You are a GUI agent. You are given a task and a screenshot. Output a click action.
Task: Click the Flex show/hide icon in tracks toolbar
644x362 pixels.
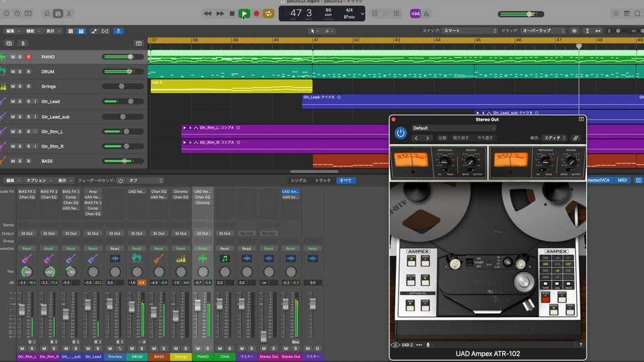pos(105,32)
